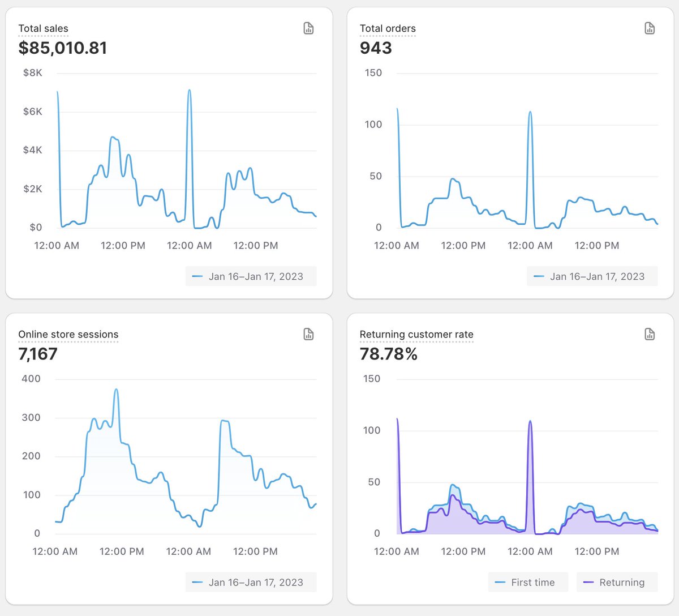Image resolution: width=679 pixels, height=616 pixels.
Task: Select the 78.78% returning rate value
Action: 389,354
